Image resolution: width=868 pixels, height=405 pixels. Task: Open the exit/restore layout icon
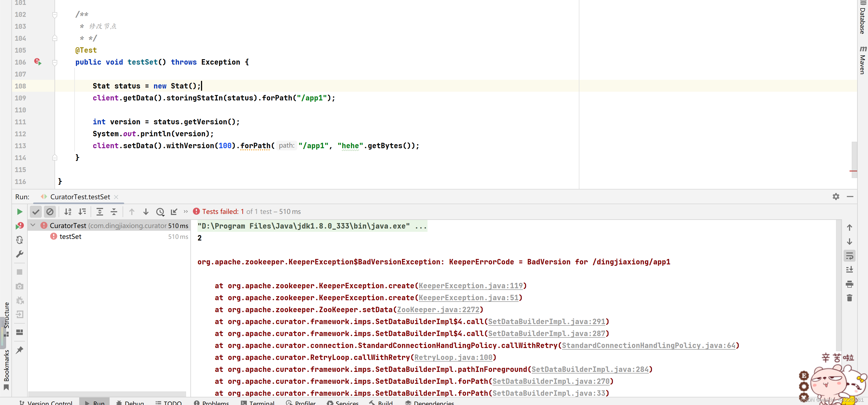click(20, 315)
